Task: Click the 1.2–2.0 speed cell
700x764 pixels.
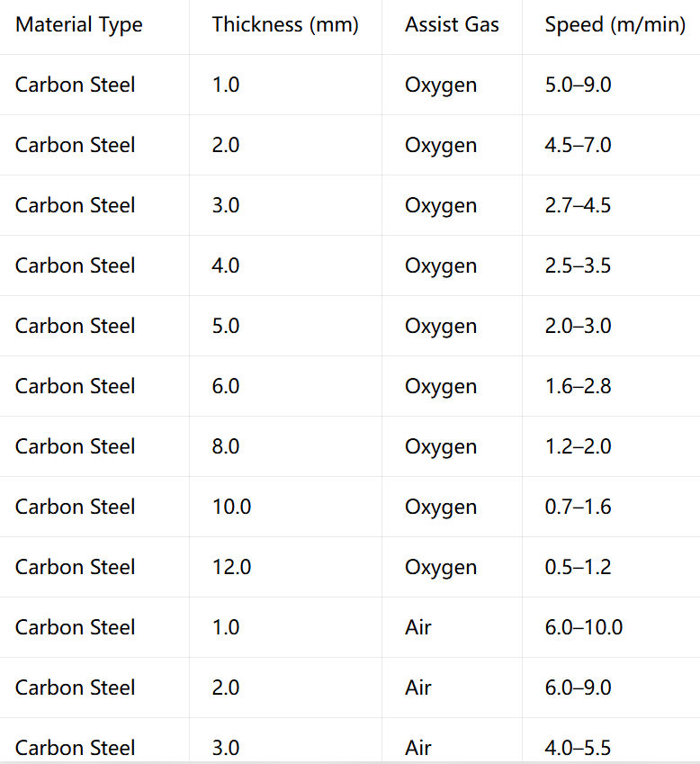Action: [x=578, y=447]
